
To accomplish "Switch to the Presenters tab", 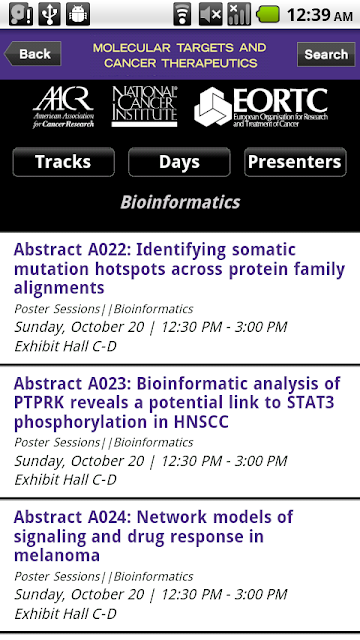I will 295,162.
